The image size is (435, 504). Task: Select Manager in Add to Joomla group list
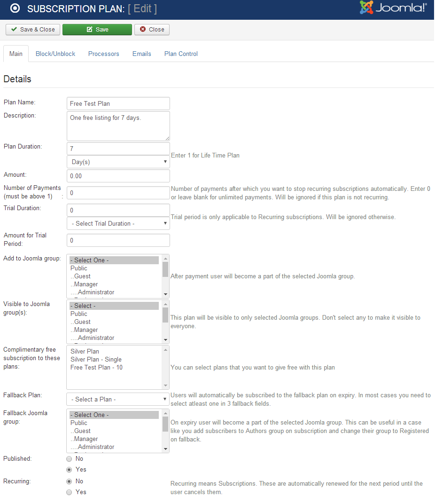tap(86, 284)
